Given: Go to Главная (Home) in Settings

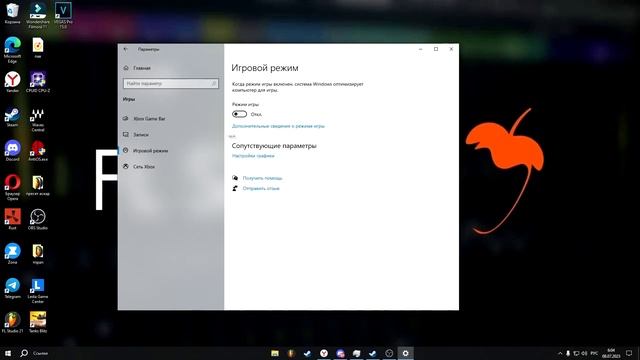Looking at the screenshot, I should [142, 68].
